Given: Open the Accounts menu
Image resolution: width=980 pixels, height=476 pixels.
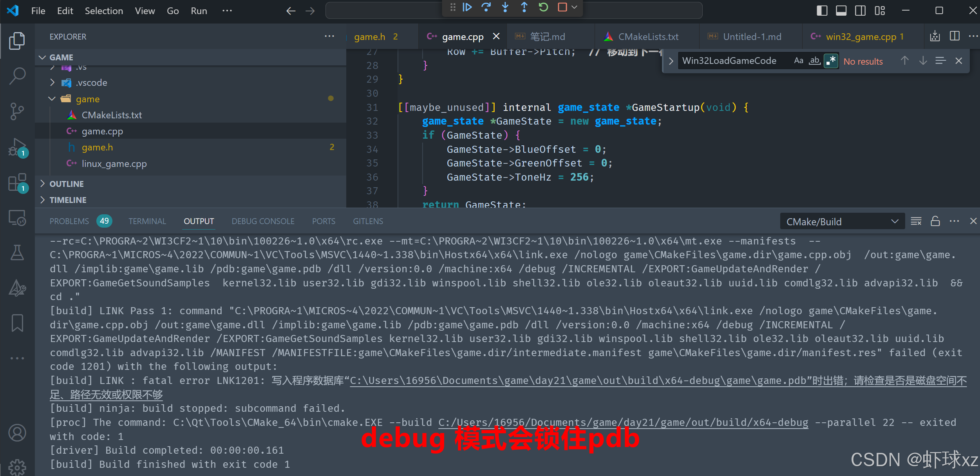Looking at the screenshot, I should (x=17, y=433).
